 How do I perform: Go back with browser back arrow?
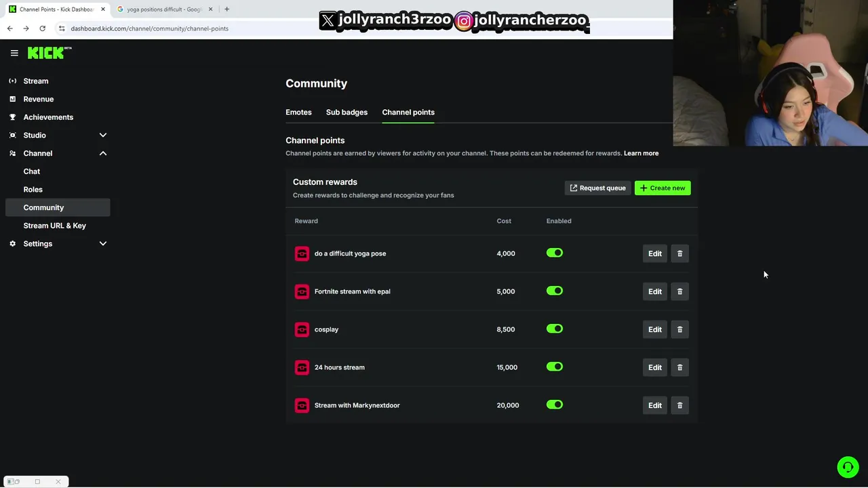(9, 28)
